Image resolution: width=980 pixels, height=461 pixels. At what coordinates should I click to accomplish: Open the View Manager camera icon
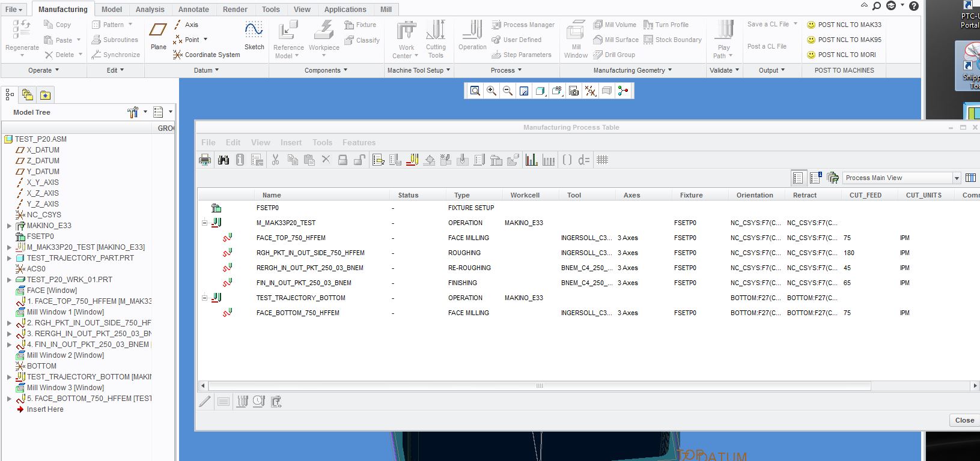click(574, 91)
